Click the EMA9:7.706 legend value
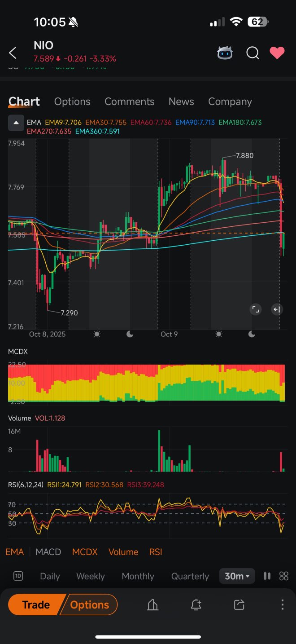Image resolution: width=296 pixels, height=644 pixels. pos(63,122)
